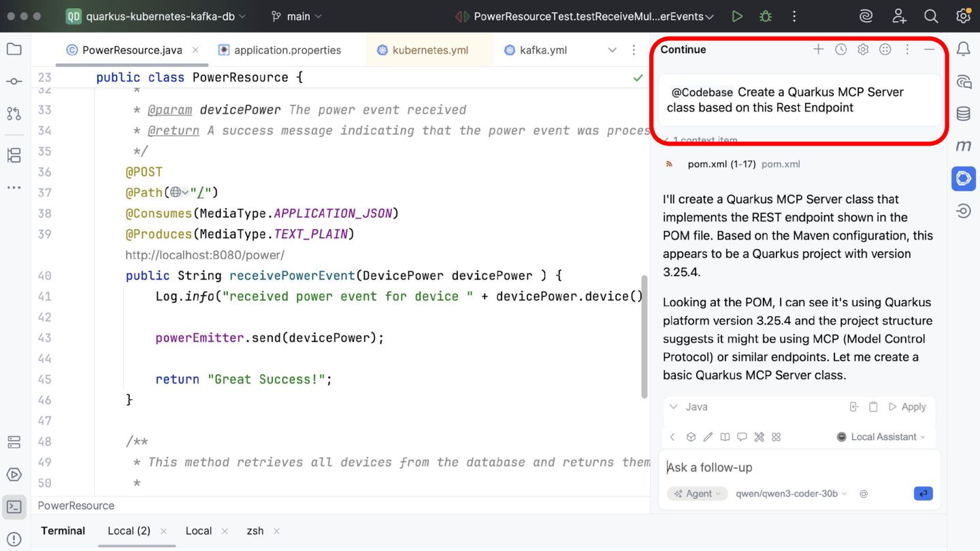Open the Project folder tool window

coord(14,49)
